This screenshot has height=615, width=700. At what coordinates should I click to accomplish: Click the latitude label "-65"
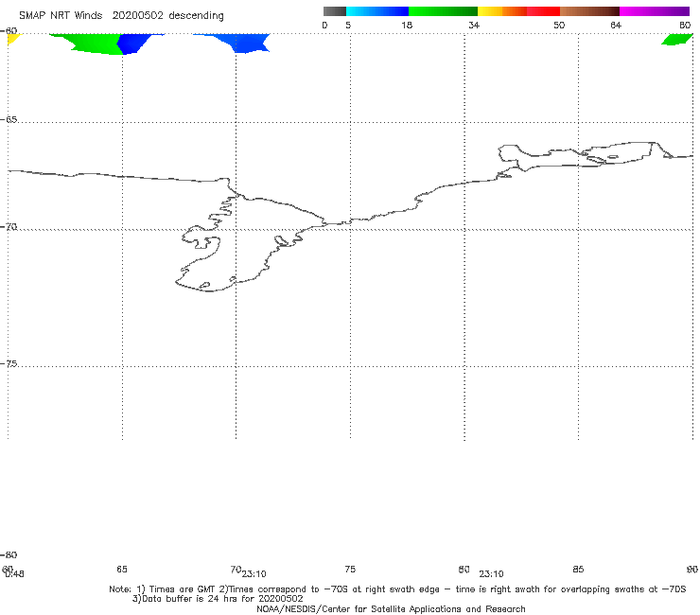click(9, 120)
